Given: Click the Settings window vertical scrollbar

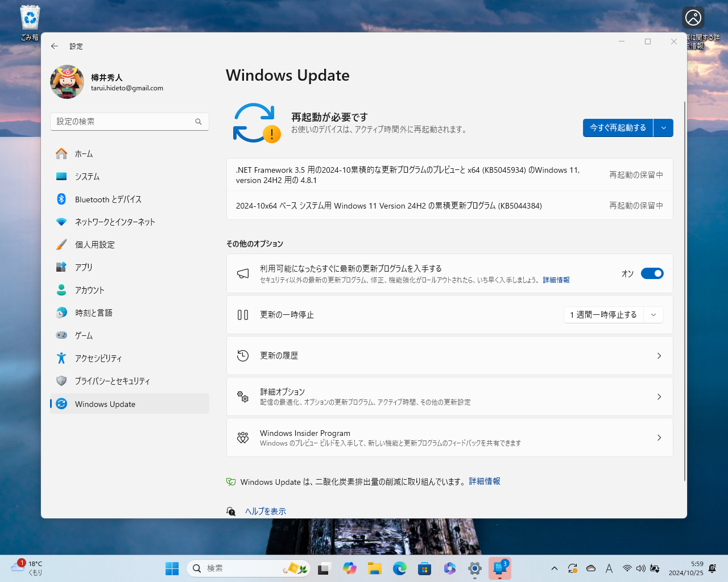Looking at the screenshot, I should (x=685, y=291).
